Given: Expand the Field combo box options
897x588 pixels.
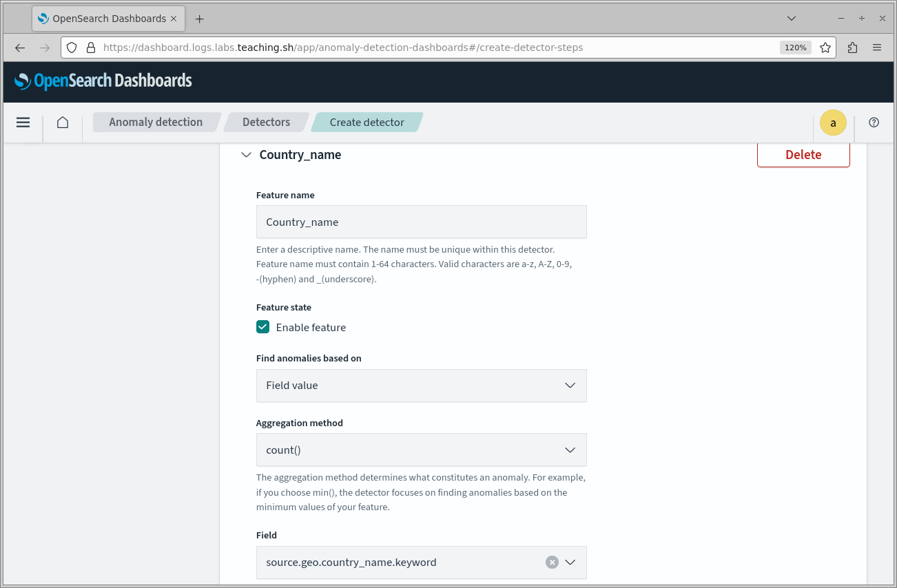Looking at the screenshot, I should [570, 563].
